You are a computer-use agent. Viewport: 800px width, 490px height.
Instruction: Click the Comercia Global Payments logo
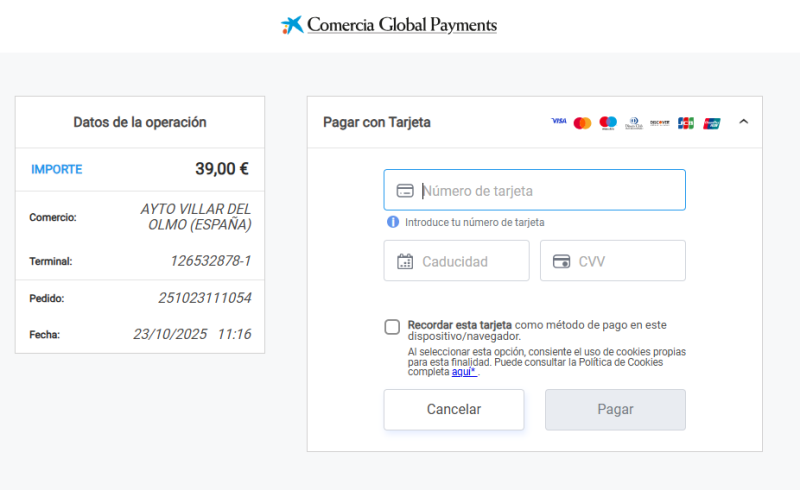click(390, 25)
